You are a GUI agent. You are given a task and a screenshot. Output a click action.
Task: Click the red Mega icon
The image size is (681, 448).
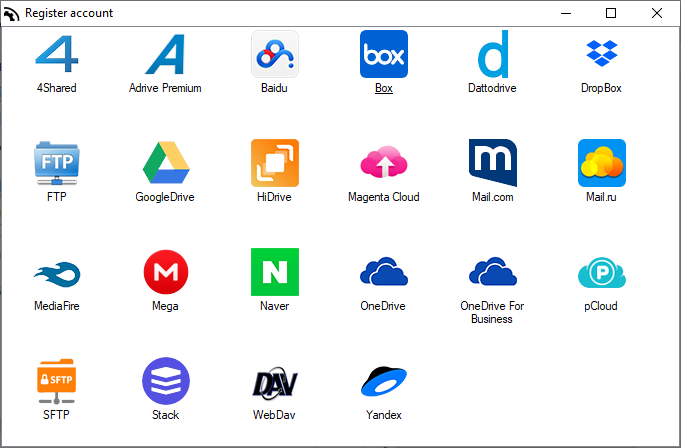[x=165, y=272]
